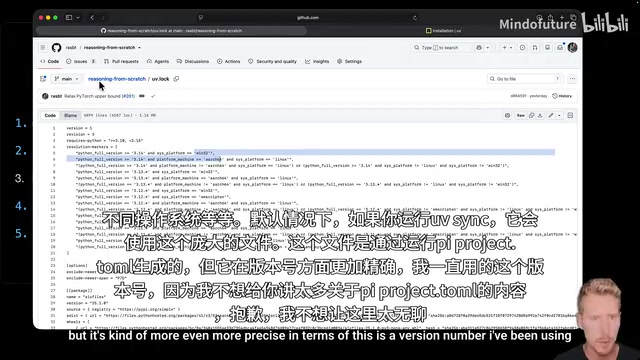Reload the page with Safari refresh icon
Screen dimensions: 640x360
pos(415,18)
